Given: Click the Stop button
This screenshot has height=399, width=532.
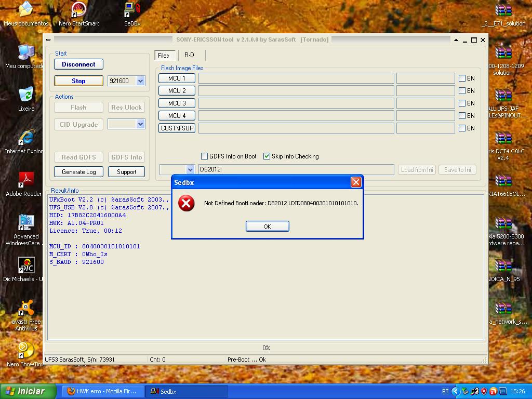Looking at the screenshot, I should tap(79, 81).
